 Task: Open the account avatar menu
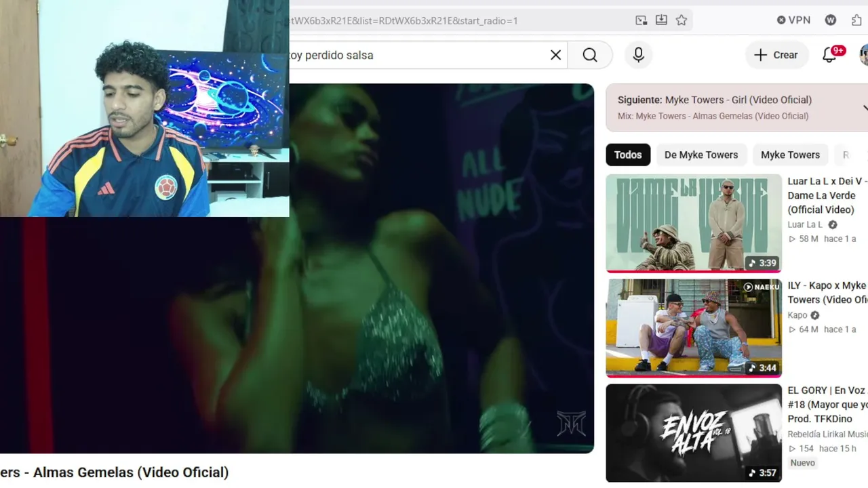coord(863,55)
